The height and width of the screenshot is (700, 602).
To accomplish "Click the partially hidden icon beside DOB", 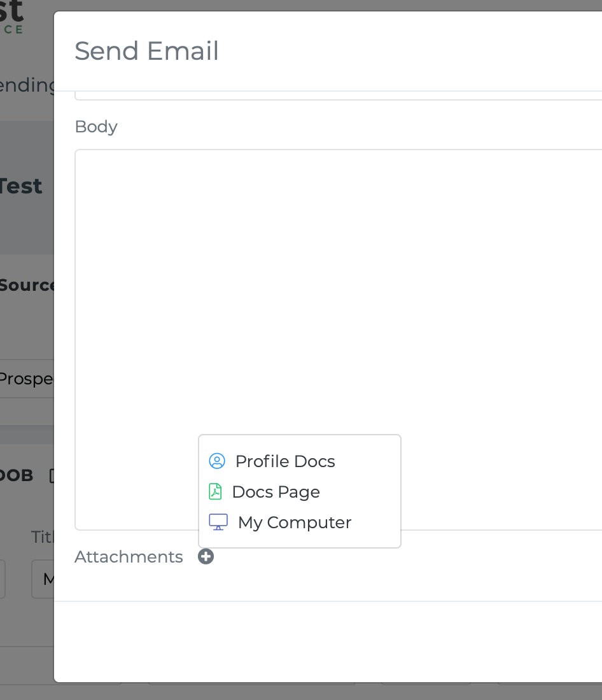I will coord(52,476).
